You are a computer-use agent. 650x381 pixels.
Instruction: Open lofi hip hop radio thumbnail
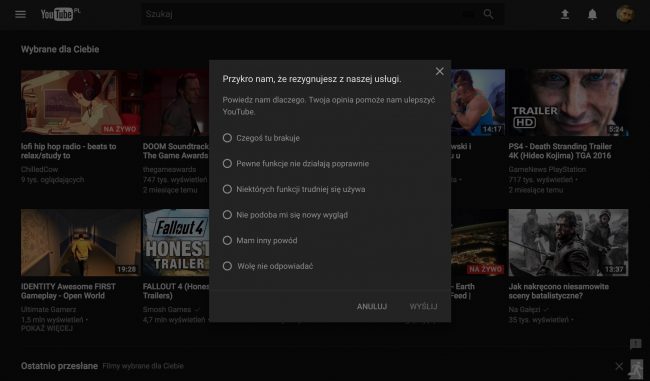tap(80, 102)
